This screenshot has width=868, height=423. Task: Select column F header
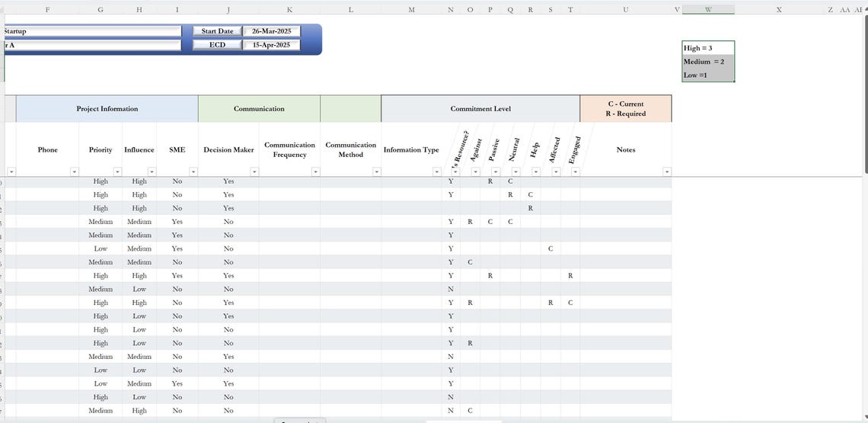click(47, 9)
